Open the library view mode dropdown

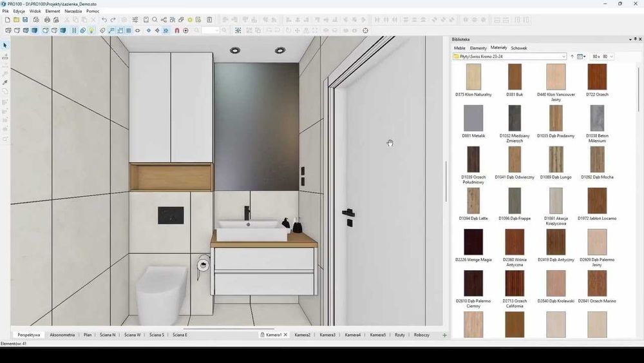point(581,56)
